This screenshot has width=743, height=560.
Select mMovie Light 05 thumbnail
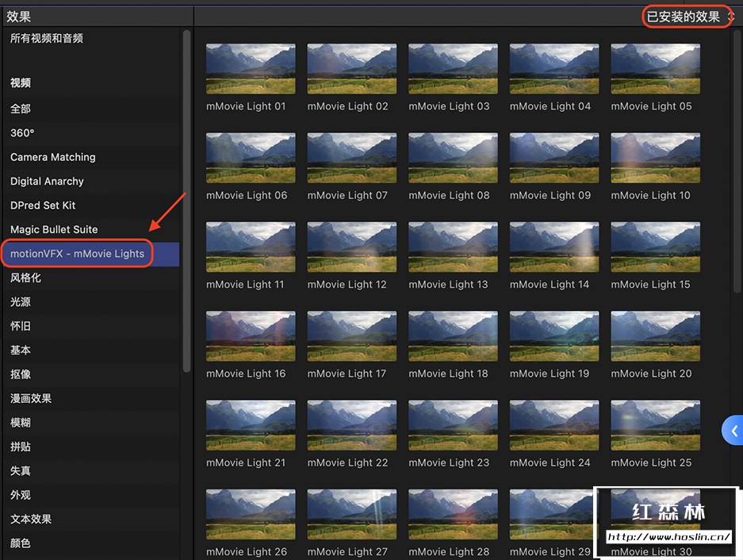coord(655,69)
